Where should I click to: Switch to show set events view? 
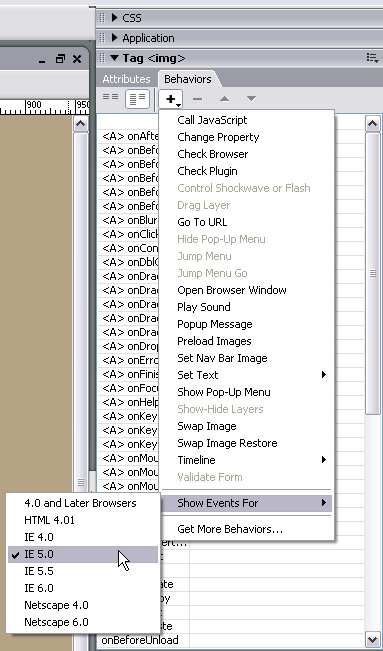110,97
